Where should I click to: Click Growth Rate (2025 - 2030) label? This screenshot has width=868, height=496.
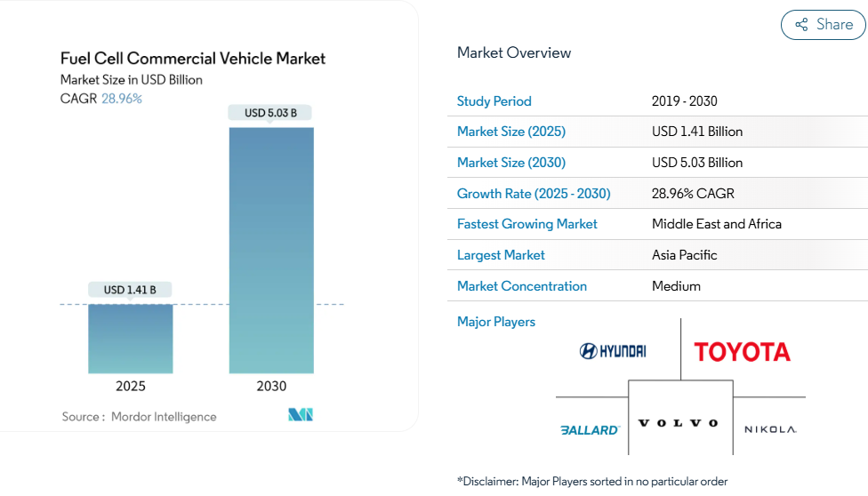534,194
